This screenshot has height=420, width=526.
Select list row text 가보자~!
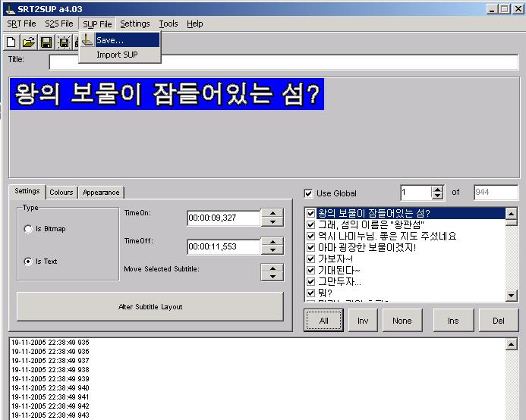pos(335,259)
